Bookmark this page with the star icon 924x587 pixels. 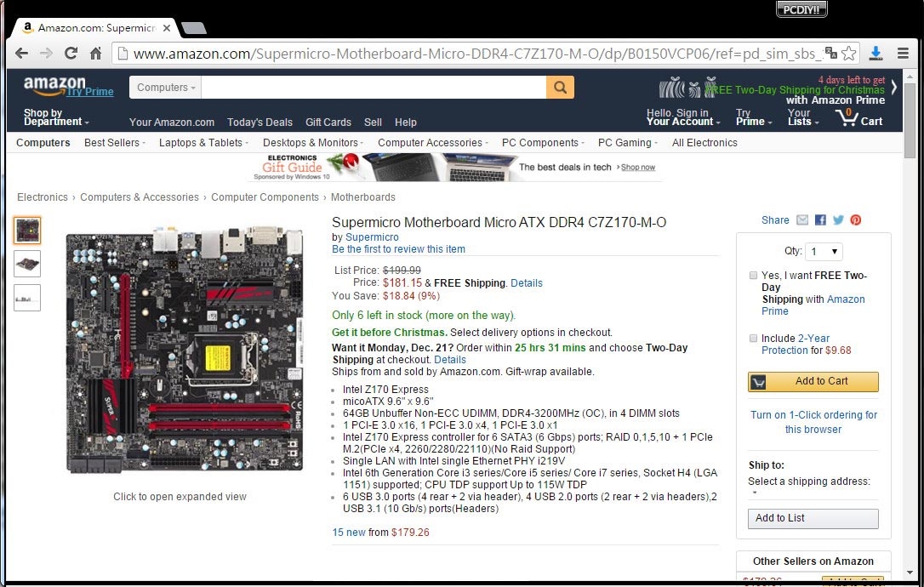click(x=848, y=53)
